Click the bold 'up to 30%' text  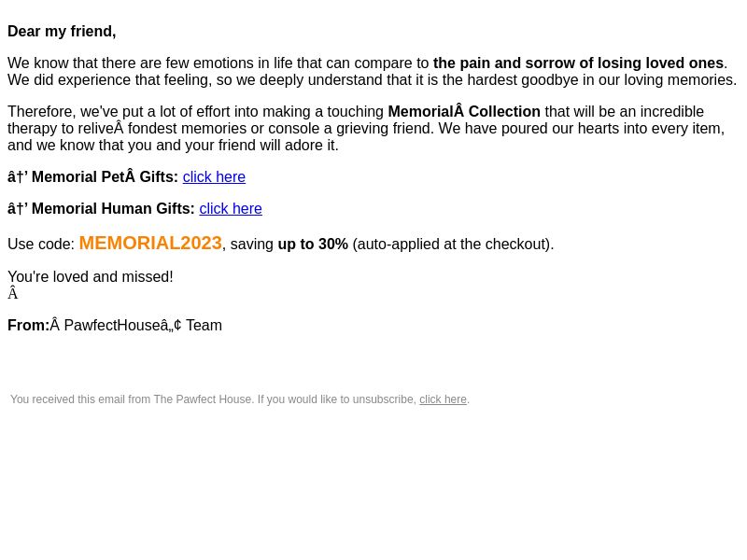point(313,245)
